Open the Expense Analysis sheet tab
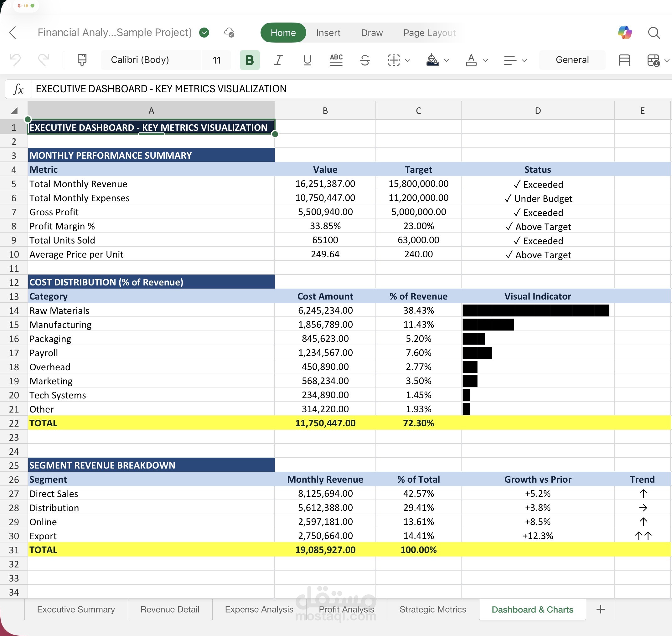The image size is (672, 636). [x=259, y=609]
